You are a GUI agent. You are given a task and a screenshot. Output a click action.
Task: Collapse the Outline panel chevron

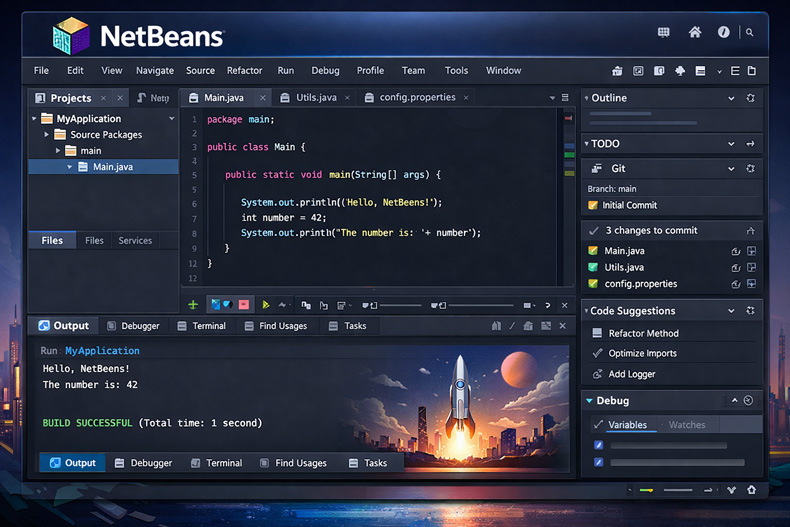click(x=731, y=98)
